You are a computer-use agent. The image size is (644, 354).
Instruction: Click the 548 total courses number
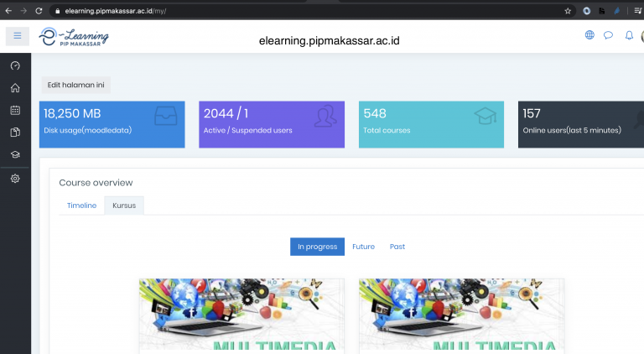[375, 113]
